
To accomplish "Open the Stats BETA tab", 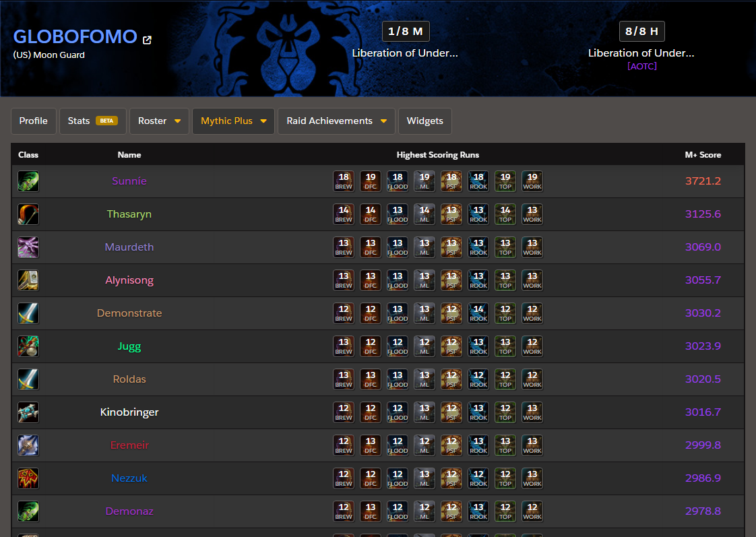I will 92,121.
